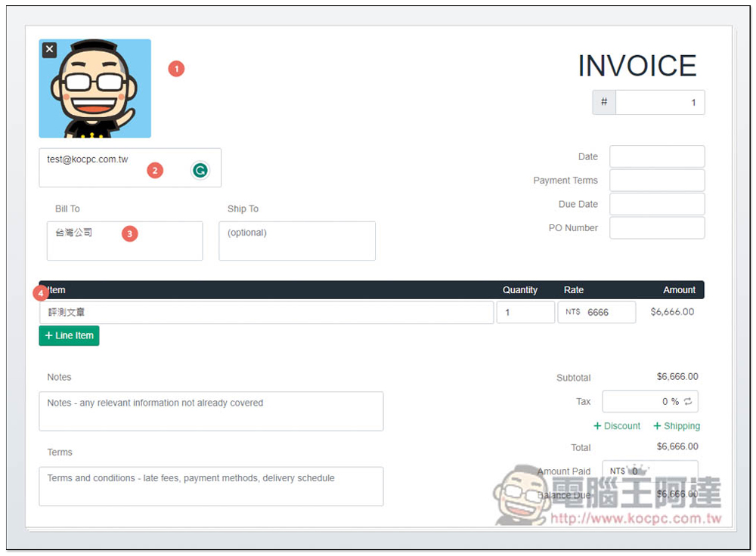The height and width of the screenshot is (556, 756).
Task: Select the Due Date field
Action: [x=657, y=204]
